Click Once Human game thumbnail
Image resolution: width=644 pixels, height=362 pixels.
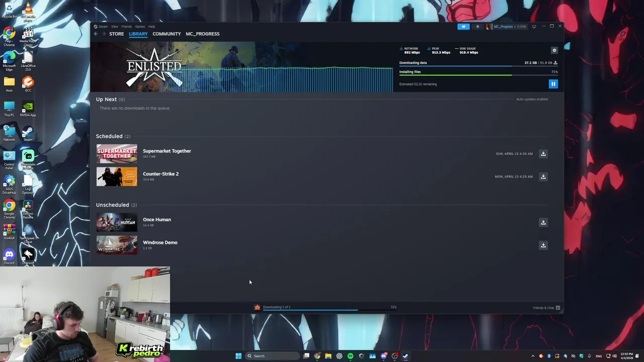117,222
